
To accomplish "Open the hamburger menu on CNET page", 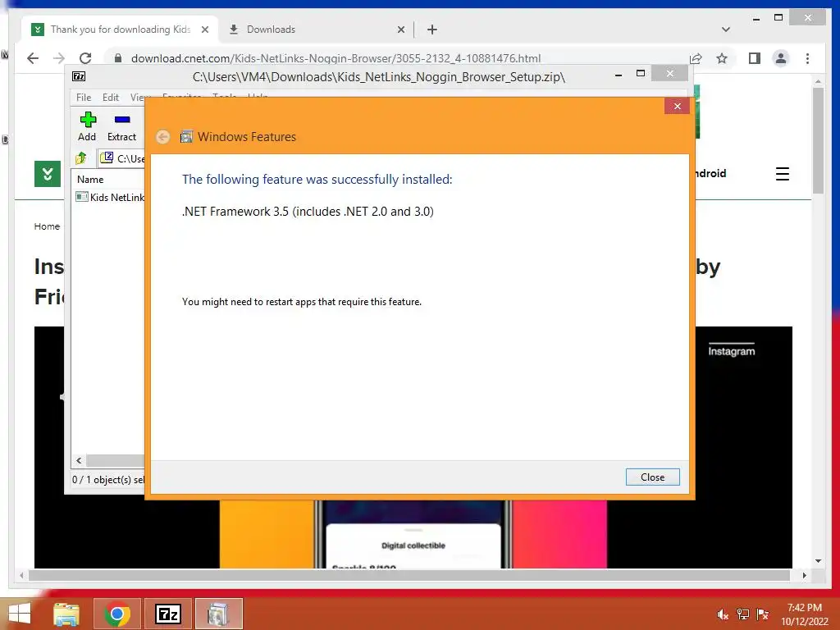I will coord(782,174).
